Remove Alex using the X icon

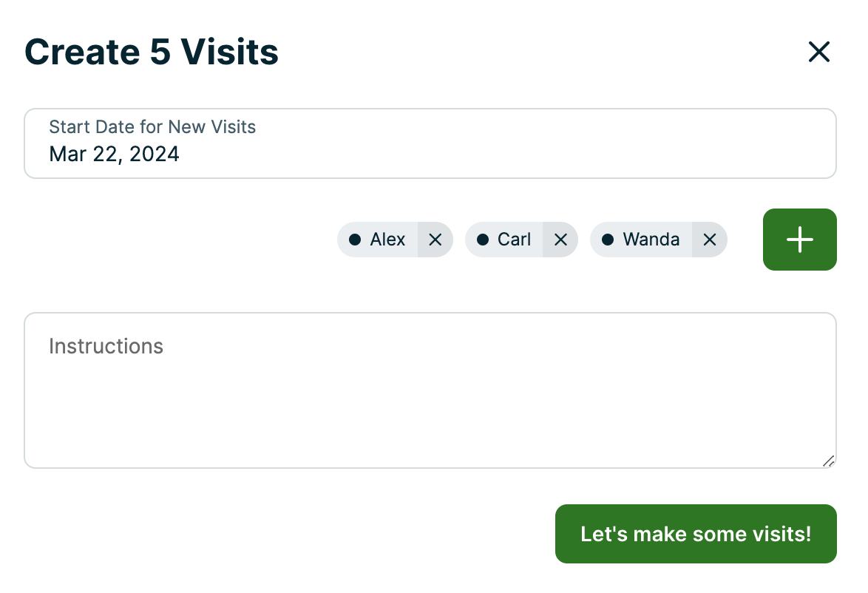(x=435, y=239)
